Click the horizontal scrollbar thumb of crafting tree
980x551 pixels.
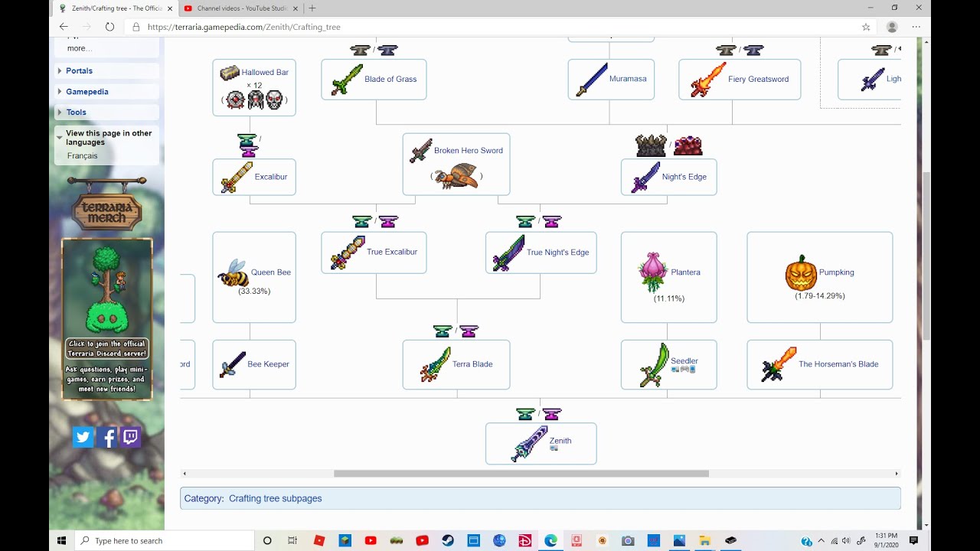click(x=521, y=474)
